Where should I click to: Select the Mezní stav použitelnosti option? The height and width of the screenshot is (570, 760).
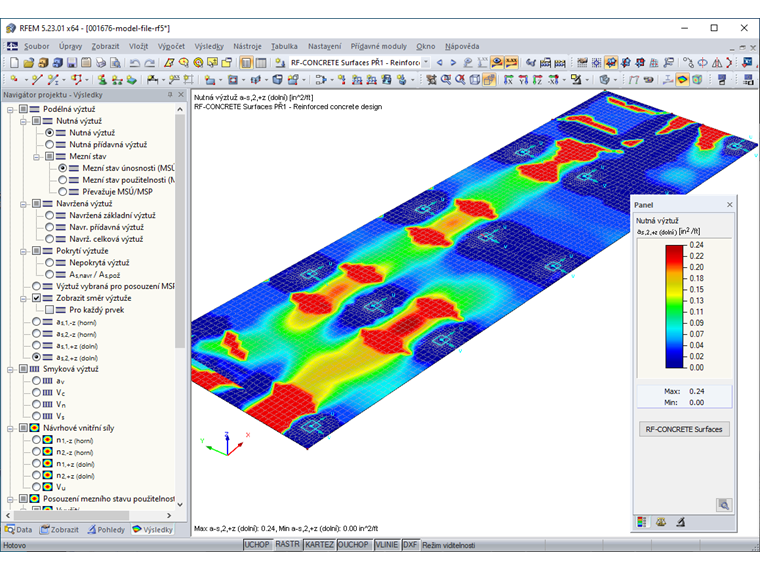tap(63, 180)
